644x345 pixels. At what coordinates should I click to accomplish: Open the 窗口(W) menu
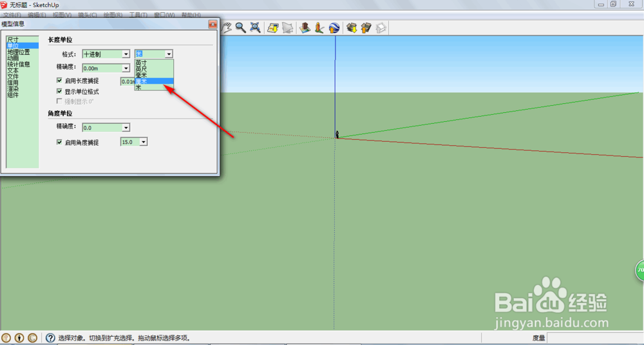[x=164, y=15]
